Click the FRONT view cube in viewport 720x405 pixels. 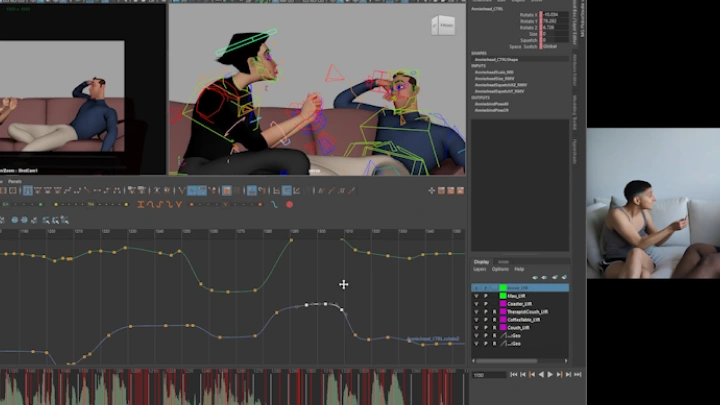(x=443, y=26)
